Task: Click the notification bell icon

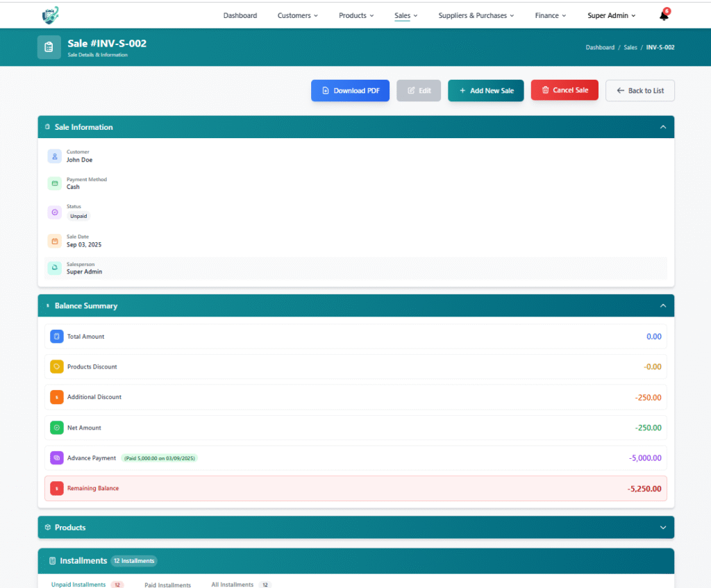Action: [664, 16]
